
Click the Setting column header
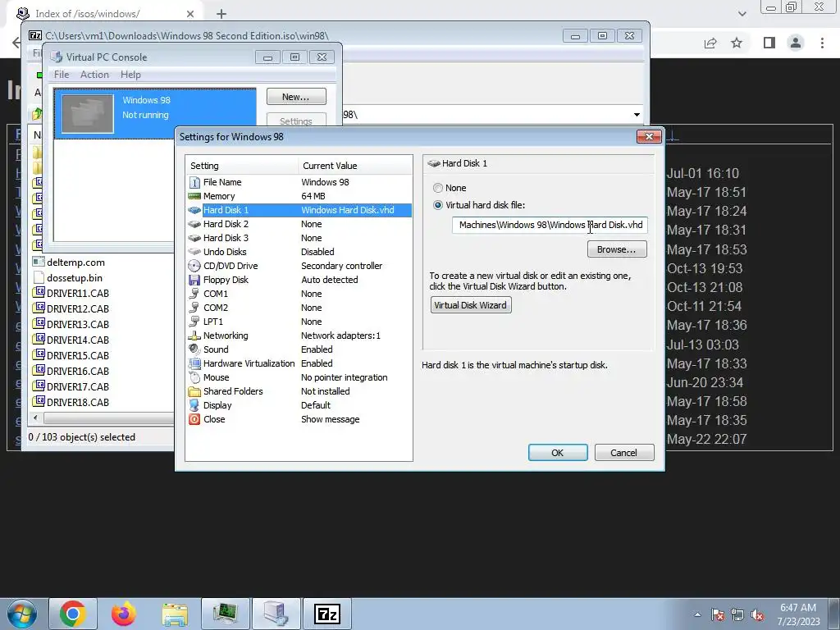click(242, 166)
